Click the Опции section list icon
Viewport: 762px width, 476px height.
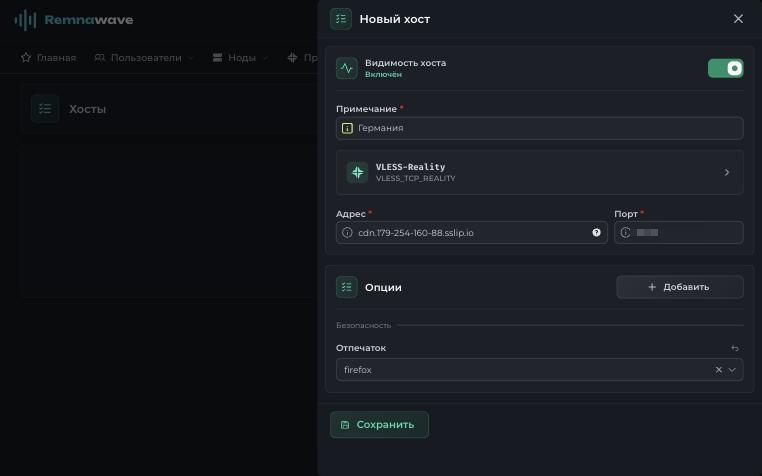click(346, 287)
